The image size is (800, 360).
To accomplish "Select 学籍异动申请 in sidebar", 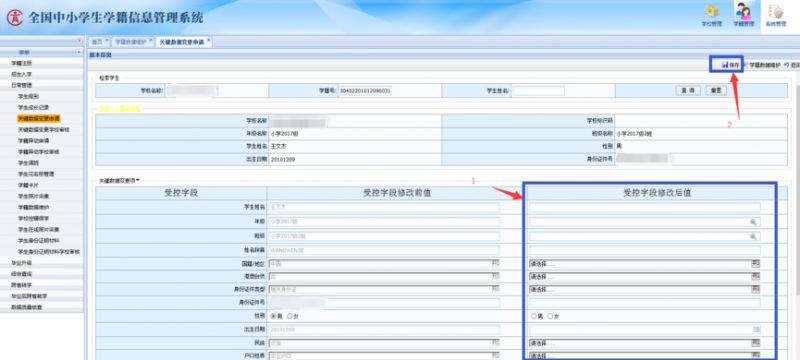I will (34, 141).
